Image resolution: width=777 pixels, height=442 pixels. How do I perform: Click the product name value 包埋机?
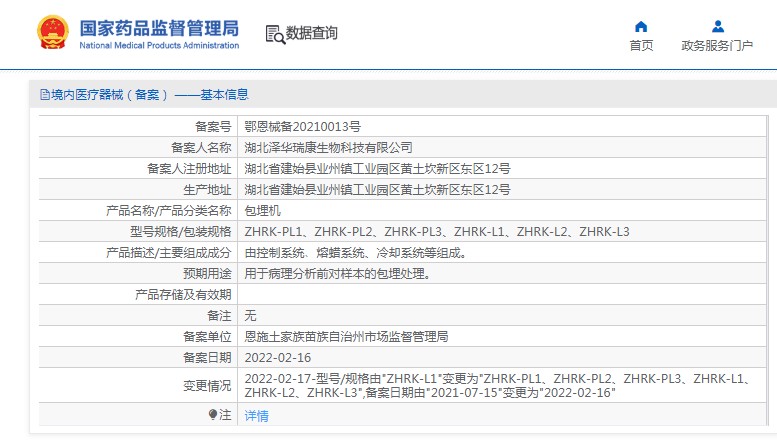263,211
